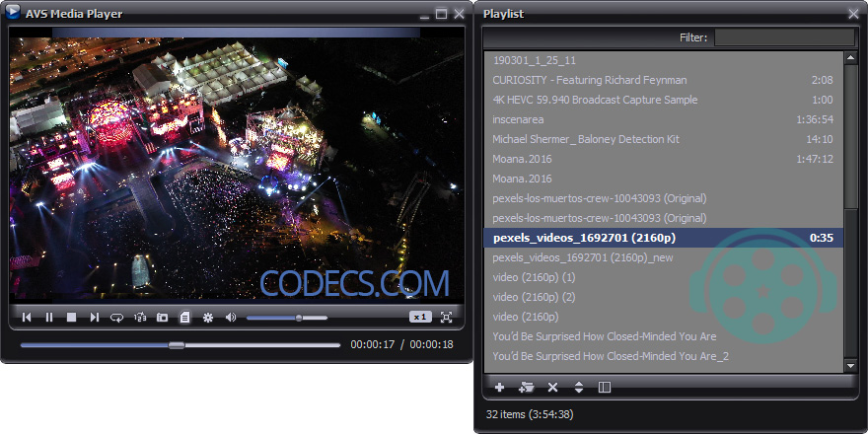Click the playlist scroll down arrow

tap(851, 365)
